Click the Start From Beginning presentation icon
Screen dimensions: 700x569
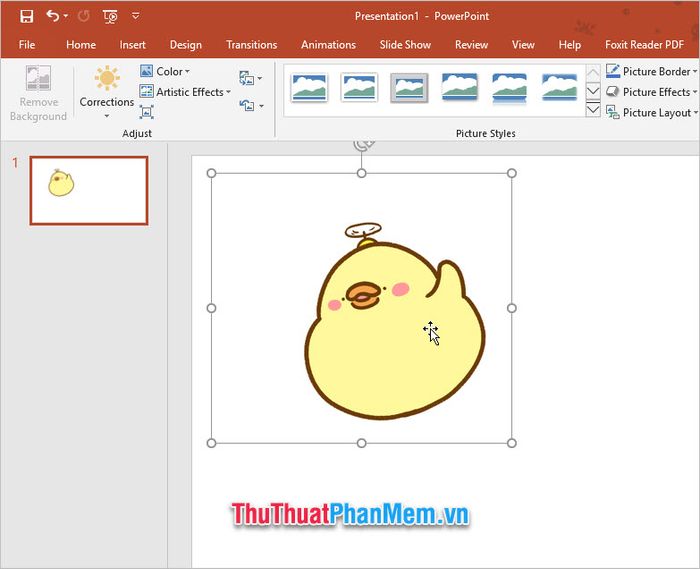[110, 16]
